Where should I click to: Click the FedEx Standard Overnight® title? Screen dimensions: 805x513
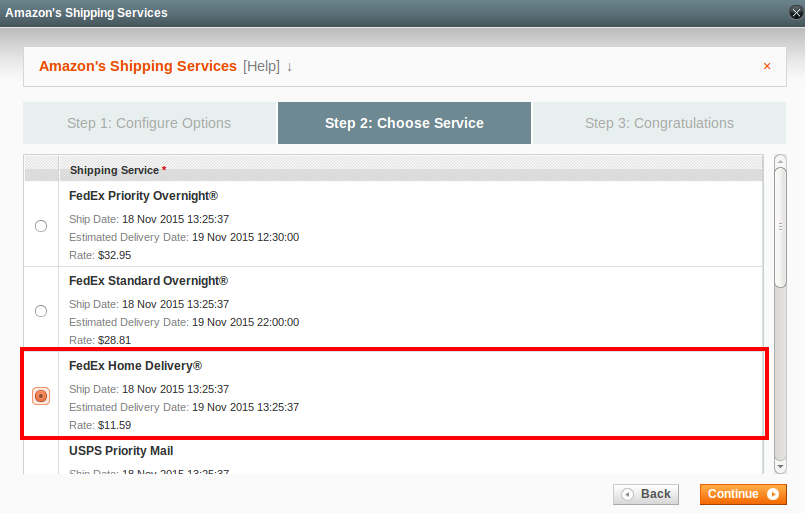(x=148, y=281)
